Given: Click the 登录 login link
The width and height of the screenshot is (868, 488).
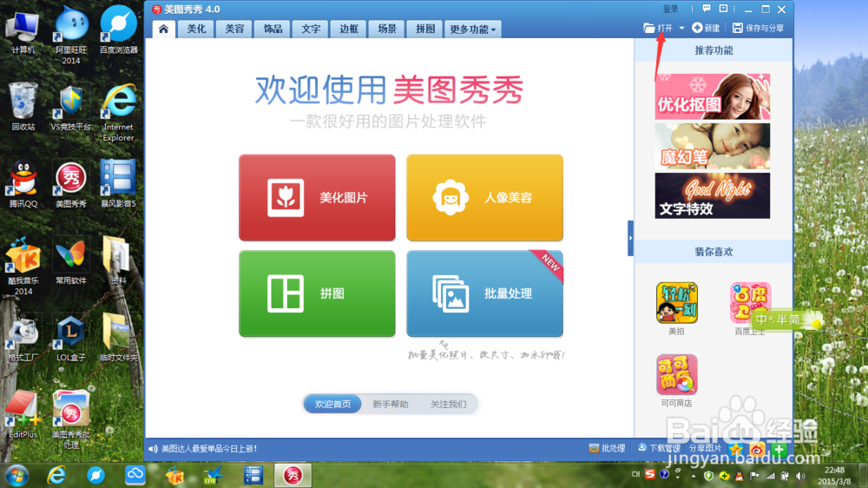Looking at the screenshot, I should (x=670, y=9).
